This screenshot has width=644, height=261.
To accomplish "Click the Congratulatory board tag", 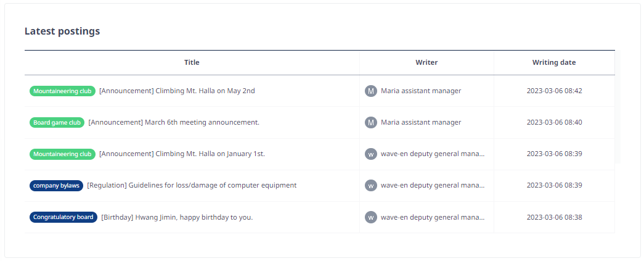I will (63, 217).
